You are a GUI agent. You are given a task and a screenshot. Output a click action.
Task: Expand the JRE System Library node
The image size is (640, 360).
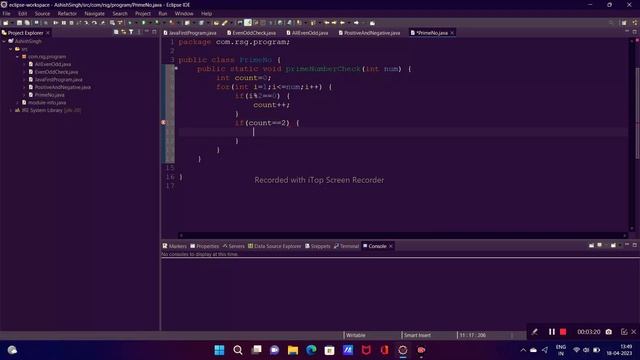pyautogui.click(x=11, y=110)
